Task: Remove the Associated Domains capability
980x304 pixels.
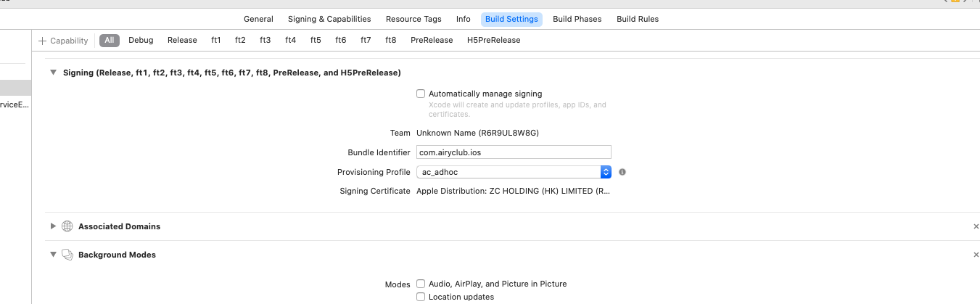Action: [976, 226]
